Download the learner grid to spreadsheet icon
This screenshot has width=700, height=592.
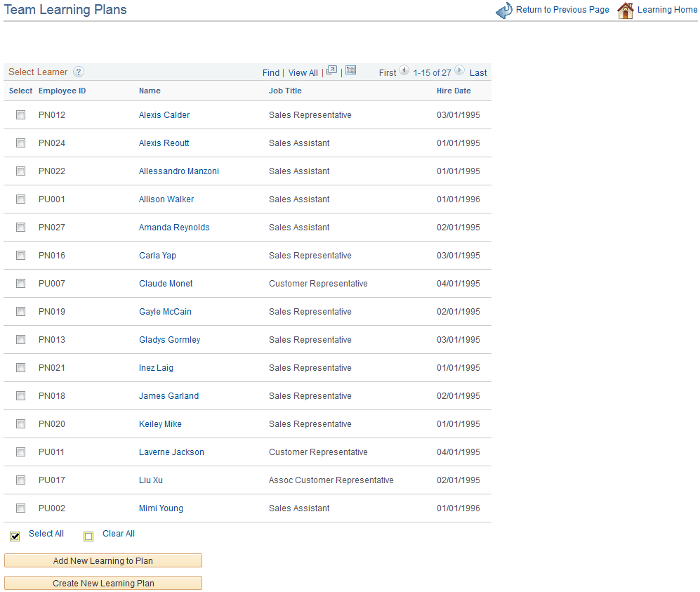(x=350, y=70)
